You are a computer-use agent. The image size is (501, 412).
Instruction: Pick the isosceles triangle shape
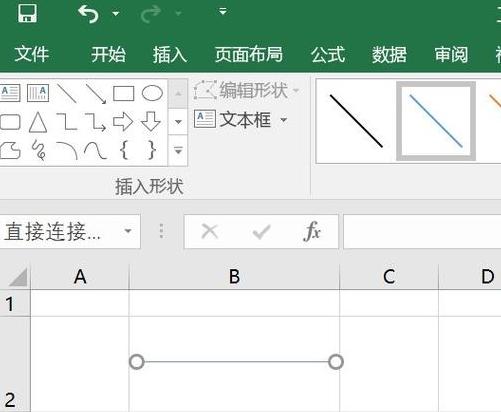[38, 122]
